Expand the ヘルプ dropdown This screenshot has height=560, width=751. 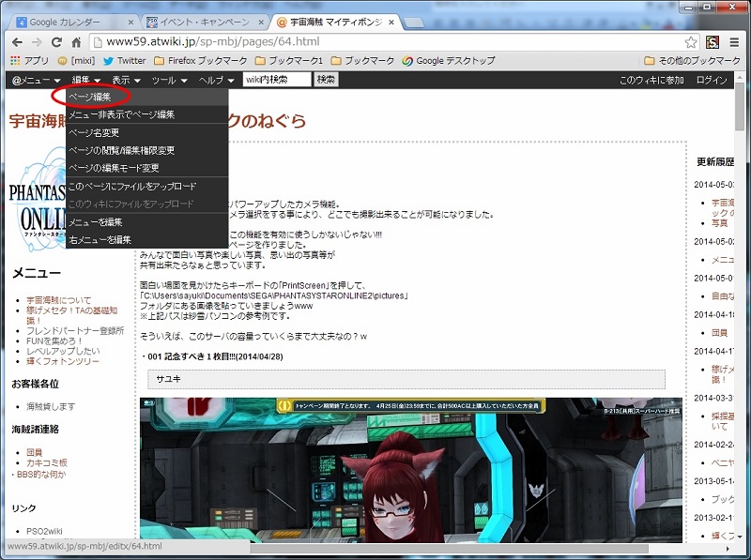click(216, 80)
